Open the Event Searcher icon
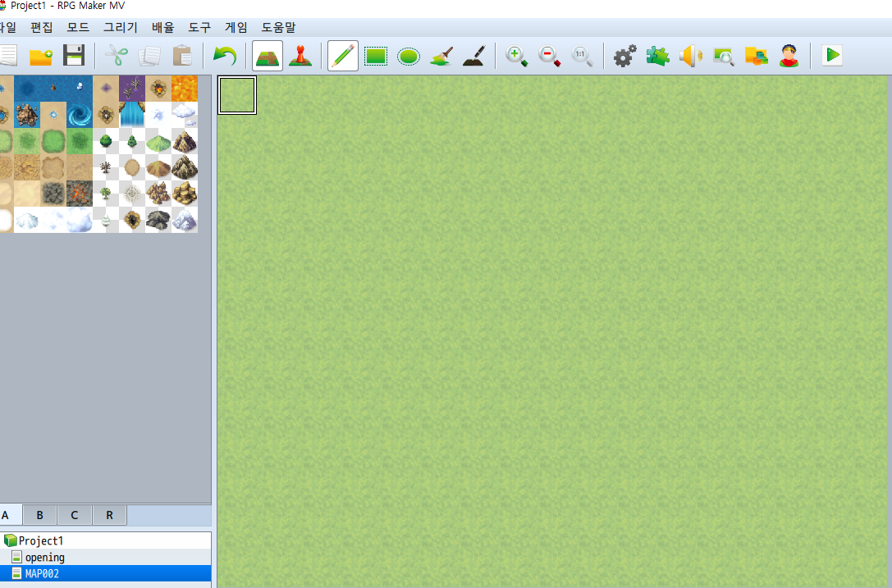 pyautogui.click(x=724, y=56)
